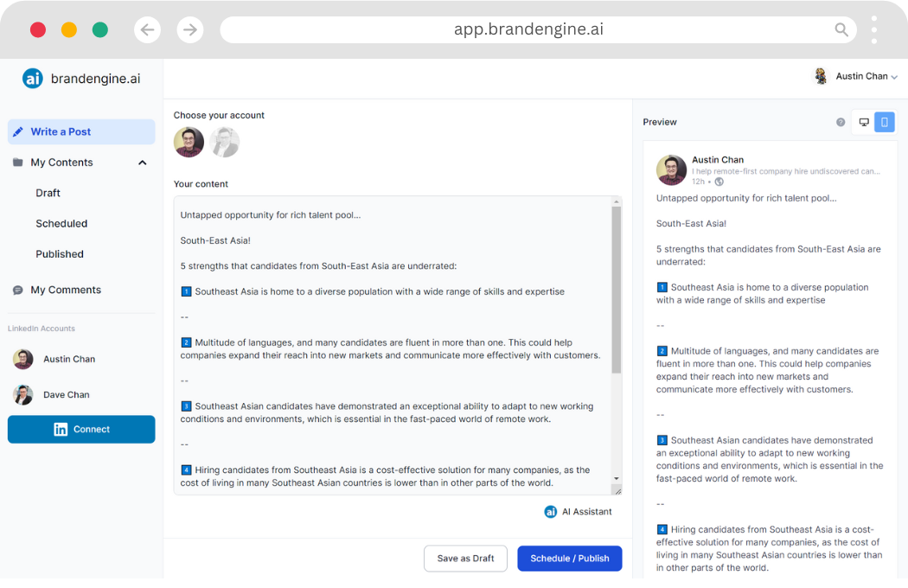This screenshot has height=588, width=908.
Task: Open the Draft contents list
Action: (x=48, y=194)
